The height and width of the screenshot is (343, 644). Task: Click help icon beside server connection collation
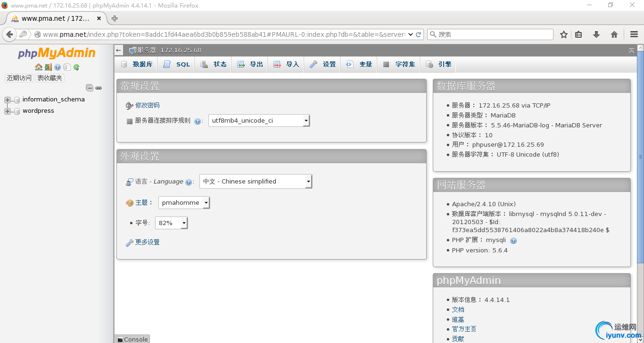(198, 121)
